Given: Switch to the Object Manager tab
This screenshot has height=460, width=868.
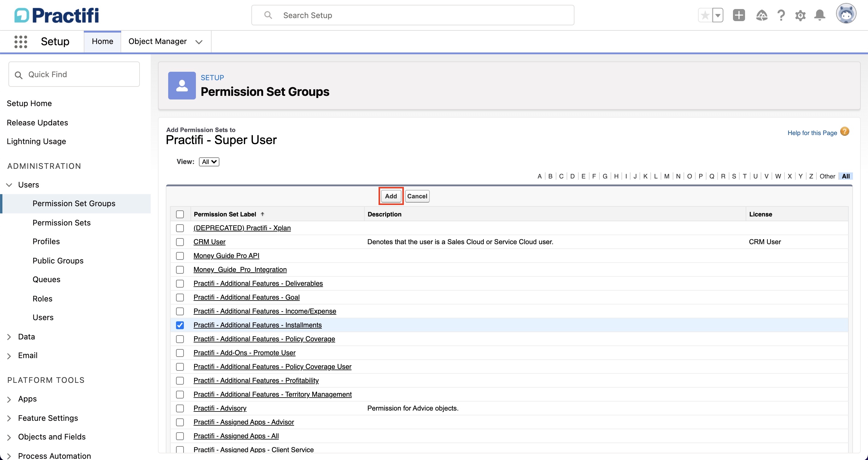Looking at the screenshot, I should click(x=157, y=42).
